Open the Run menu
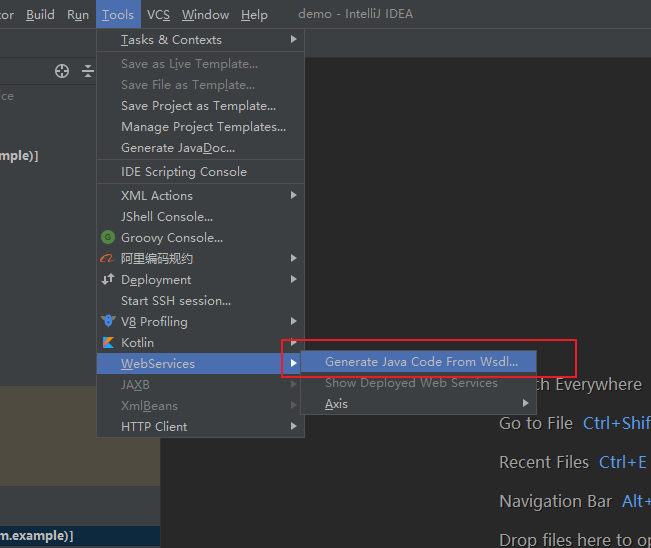The width and height of the screenshot is (651, 548). (78, 15)
